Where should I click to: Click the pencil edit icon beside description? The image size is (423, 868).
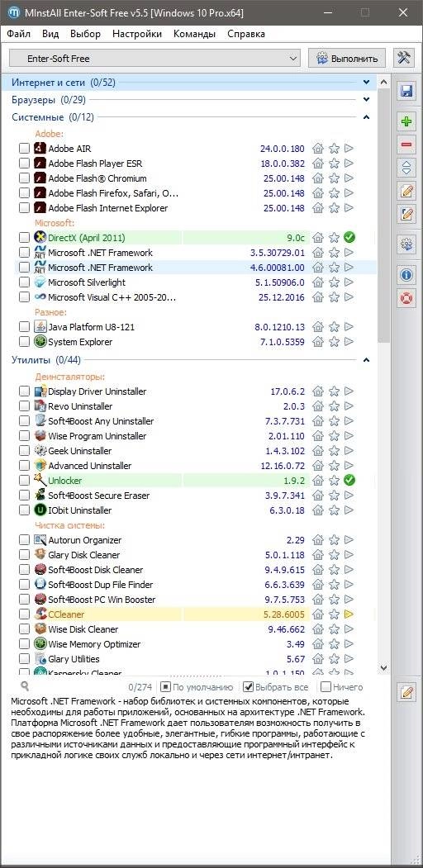[x=406, y=692]
